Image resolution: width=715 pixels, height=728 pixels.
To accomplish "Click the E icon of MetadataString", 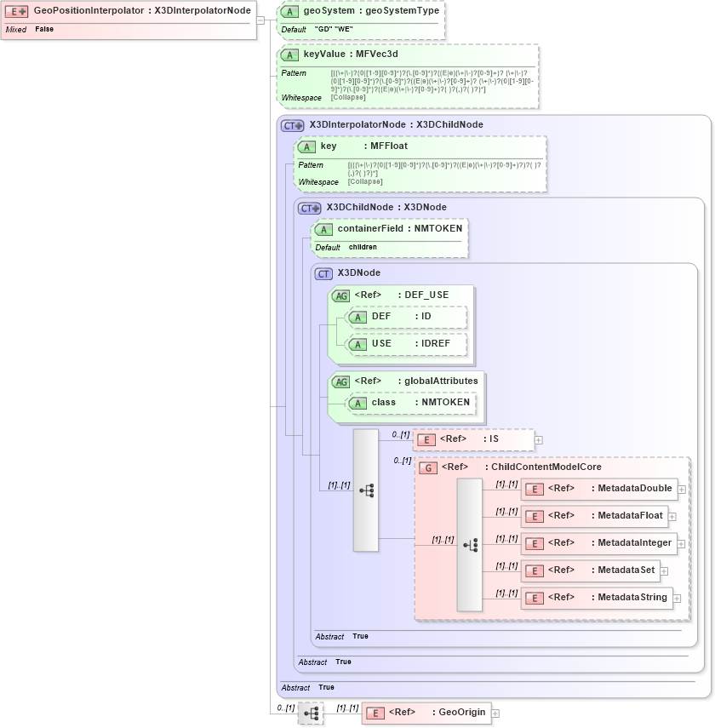I will coord(535,599).
